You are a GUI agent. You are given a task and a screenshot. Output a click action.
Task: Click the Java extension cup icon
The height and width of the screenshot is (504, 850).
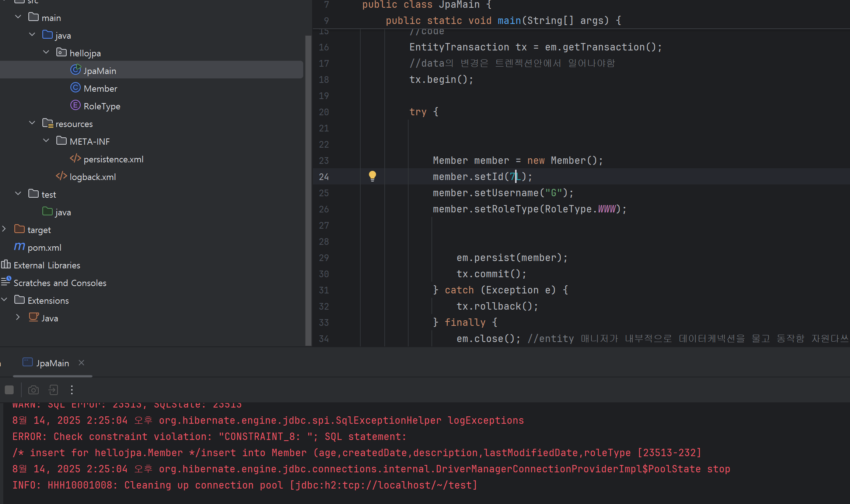(x=34, y=317)
